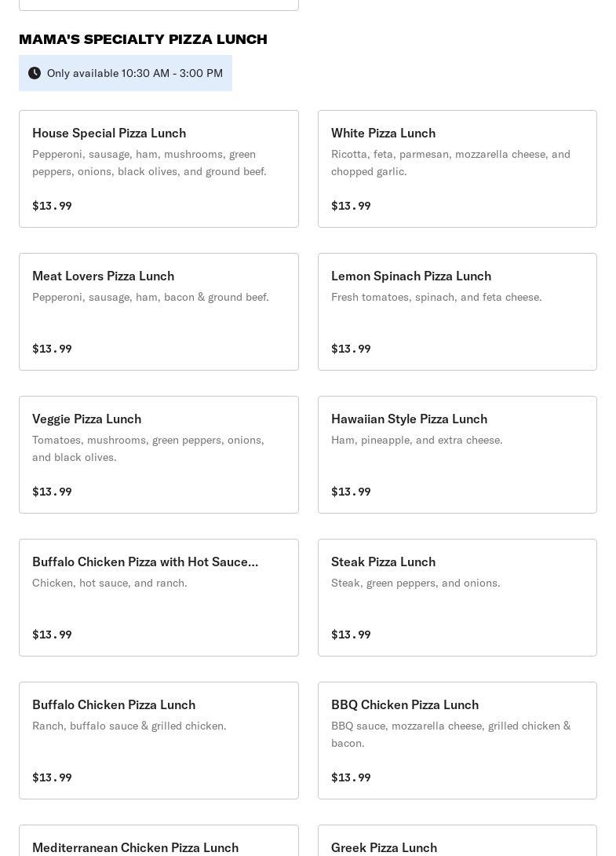Click the $13.99 price on White Pizza Lunch
This screenshot has width=616, height=856.
point(351,206)
